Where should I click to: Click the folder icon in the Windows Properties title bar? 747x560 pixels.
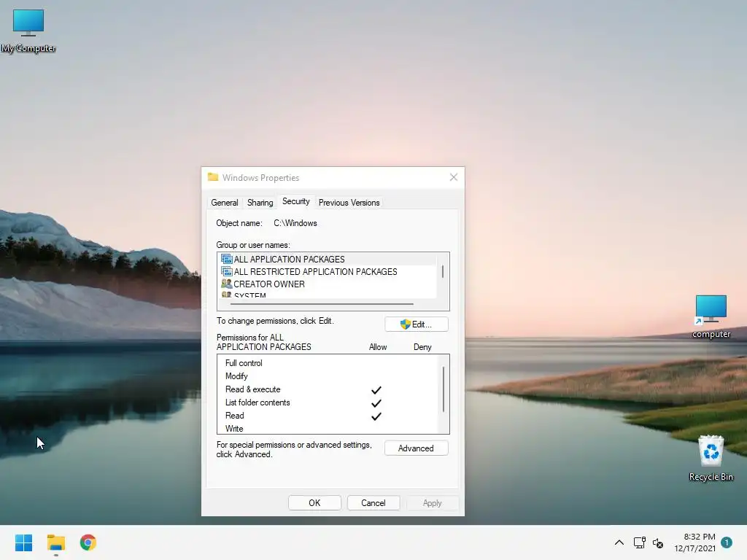pos(213,177)
